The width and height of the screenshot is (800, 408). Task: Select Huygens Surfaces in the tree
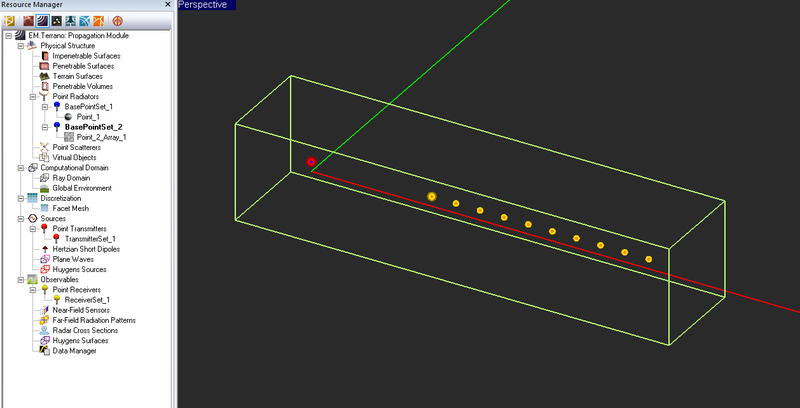tap(80, 341)
